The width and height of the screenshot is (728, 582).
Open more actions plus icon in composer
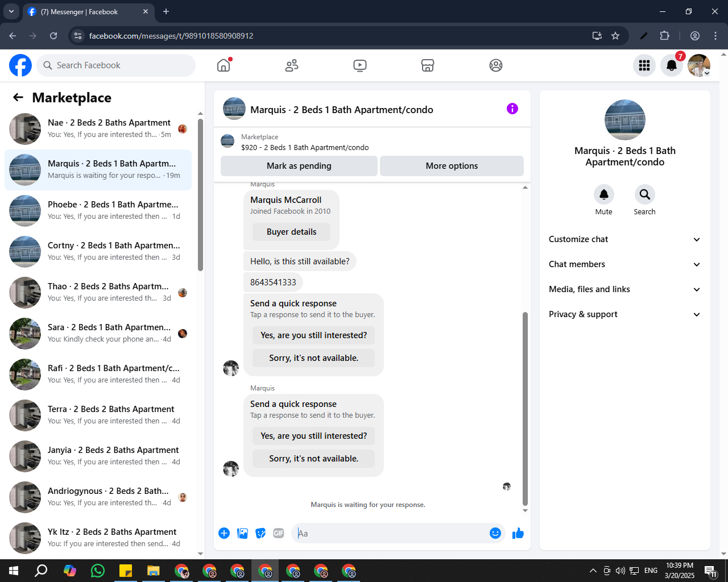(x=224, y=533)
